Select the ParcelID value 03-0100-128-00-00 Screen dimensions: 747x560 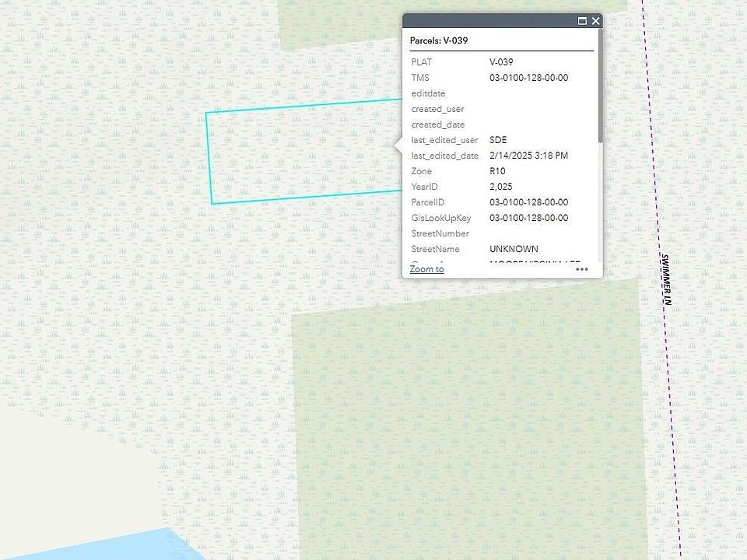[529, 202]
